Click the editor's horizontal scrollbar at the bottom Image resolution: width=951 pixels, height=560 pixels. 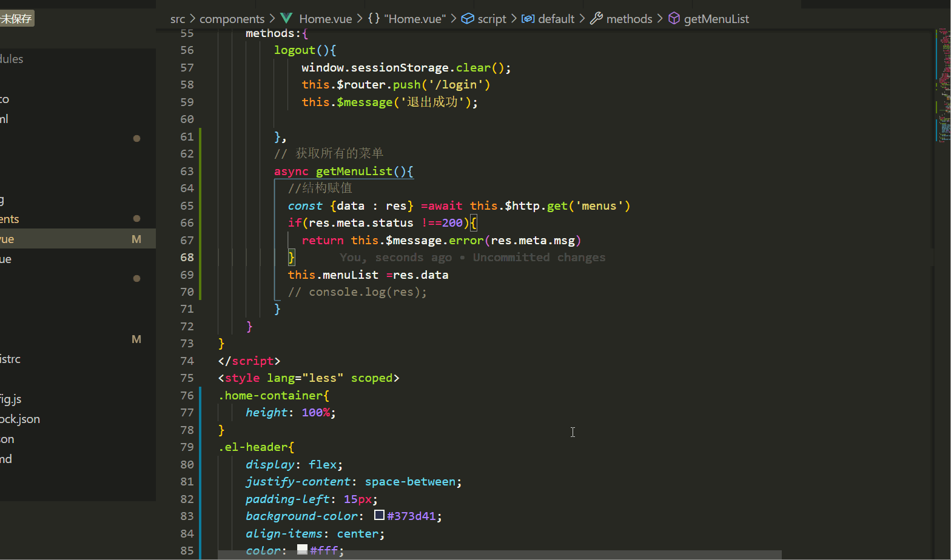click(499, 555)
